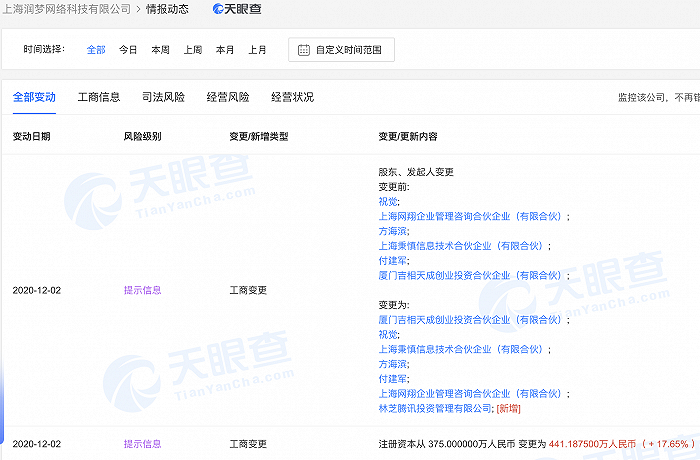The image size is (700, 460).
Task: Open 上海秉慎信息技术合伙企业 link under 变更前
Action: click(461, 246)
